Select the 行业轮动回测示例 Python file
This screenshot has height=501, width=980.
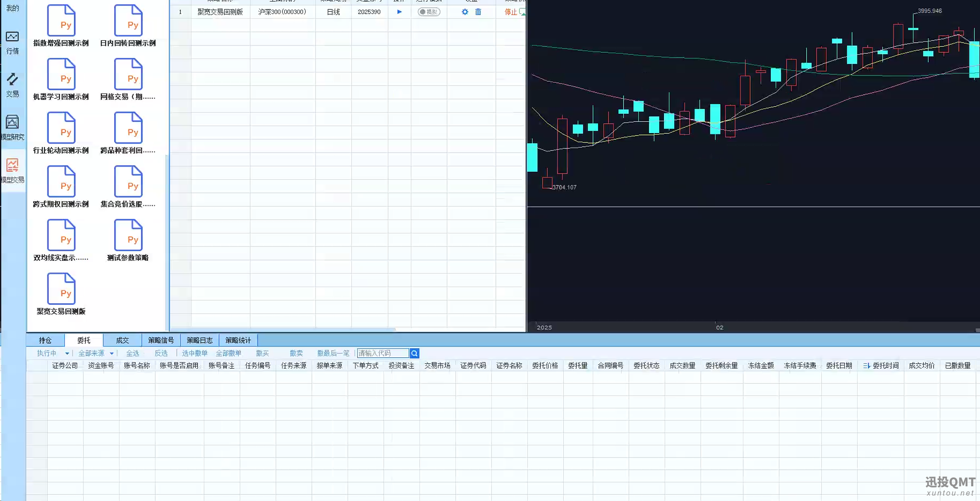[x=61, y=133]
